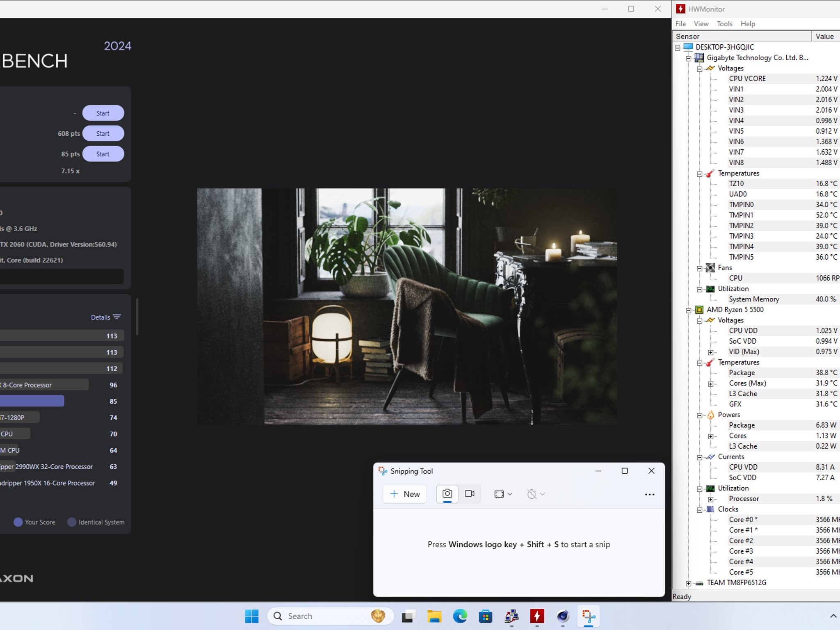840x630 pixels.
Task: Click the Windows Start button
Action: click(x=251, y=616)
